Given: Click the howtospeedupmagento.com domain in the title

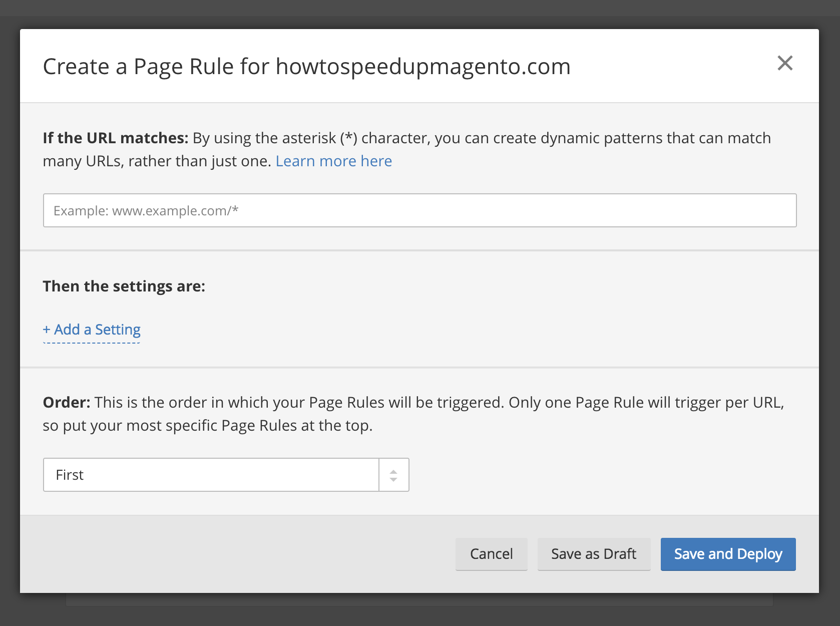Looking at the screenshot, I should [423, 67].
